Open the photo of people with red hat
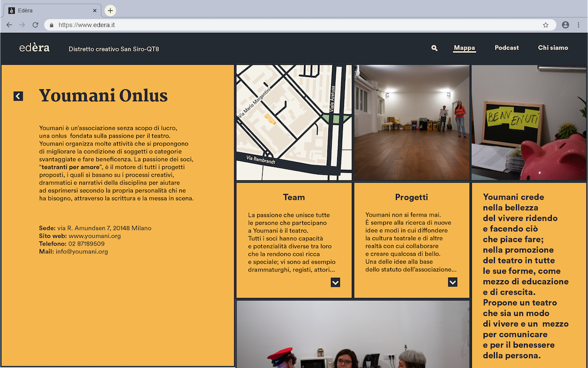 pyautogui.click(x=353, y=334)
